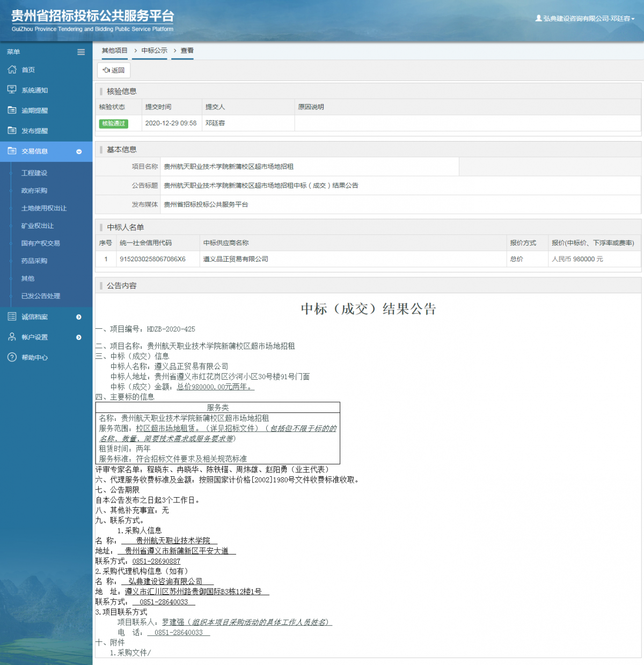Open 帮助中心 menu item
This screenshot has height=665, width=644.
pos(34,358)
